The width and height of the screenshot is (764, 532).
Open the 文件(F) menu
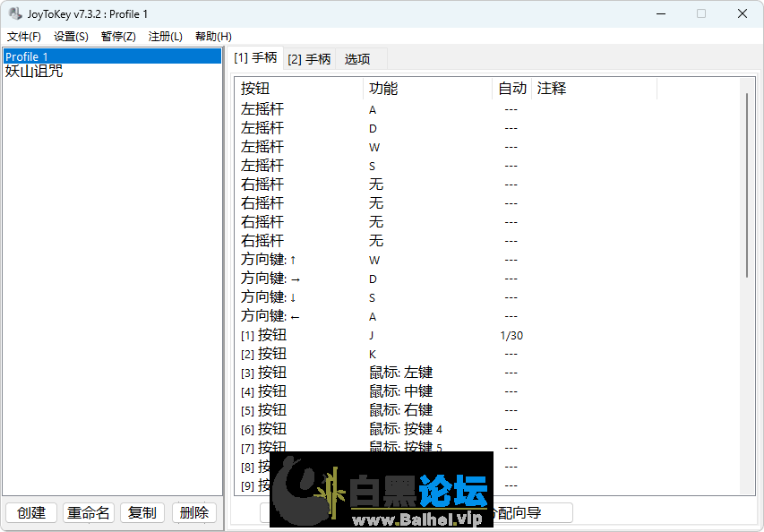(23, 37)
